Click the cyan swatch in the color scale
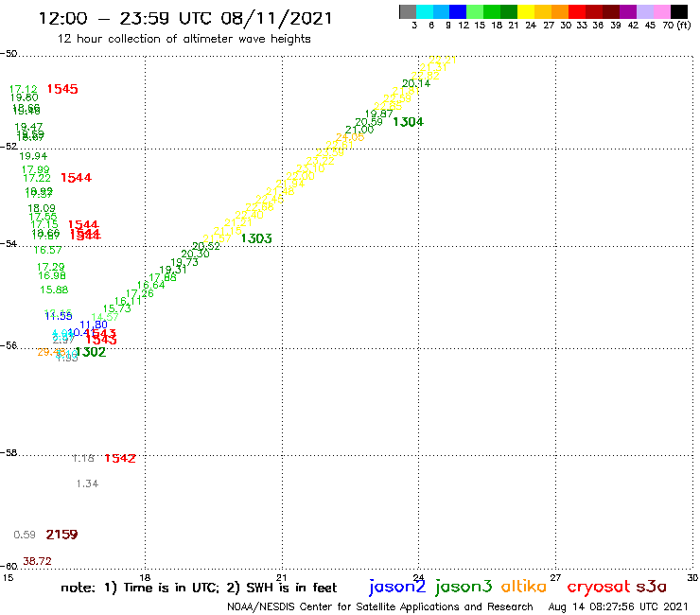Viewport: 700px width, 615px height. tap(425, 11)
